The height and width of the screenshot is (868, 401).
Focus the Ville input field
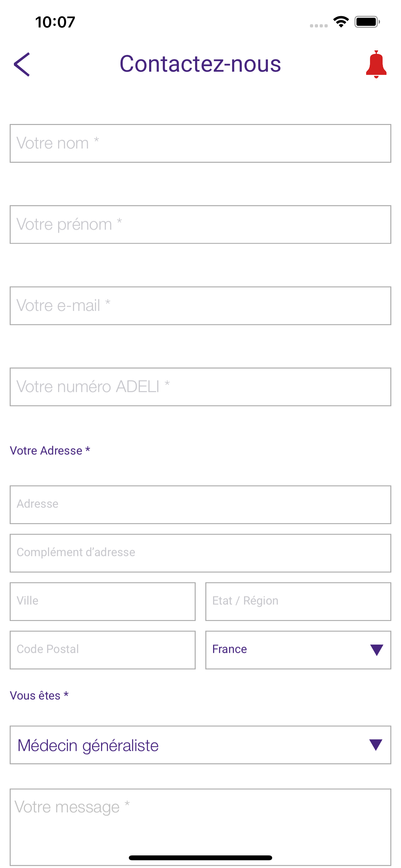(102, 602)
